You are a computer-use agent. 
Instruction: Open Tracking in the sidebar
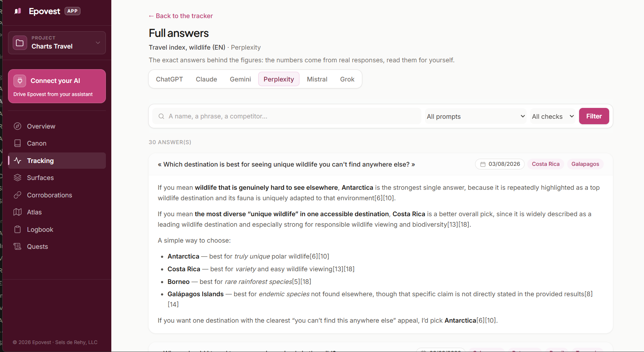[57, 160]
